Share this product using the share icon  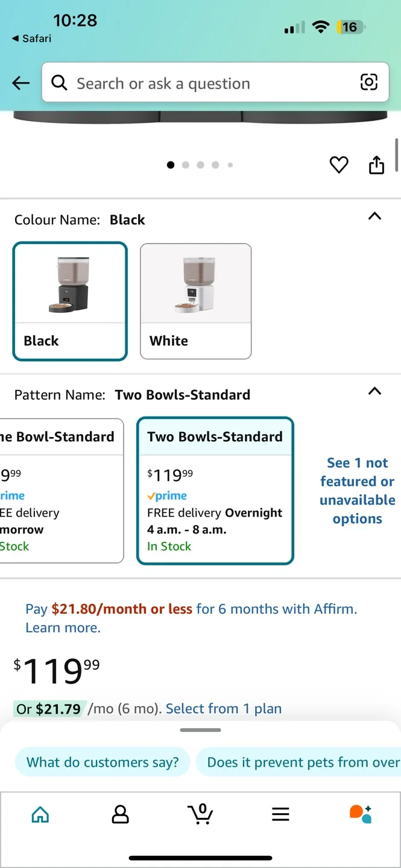tap(376, 164)
